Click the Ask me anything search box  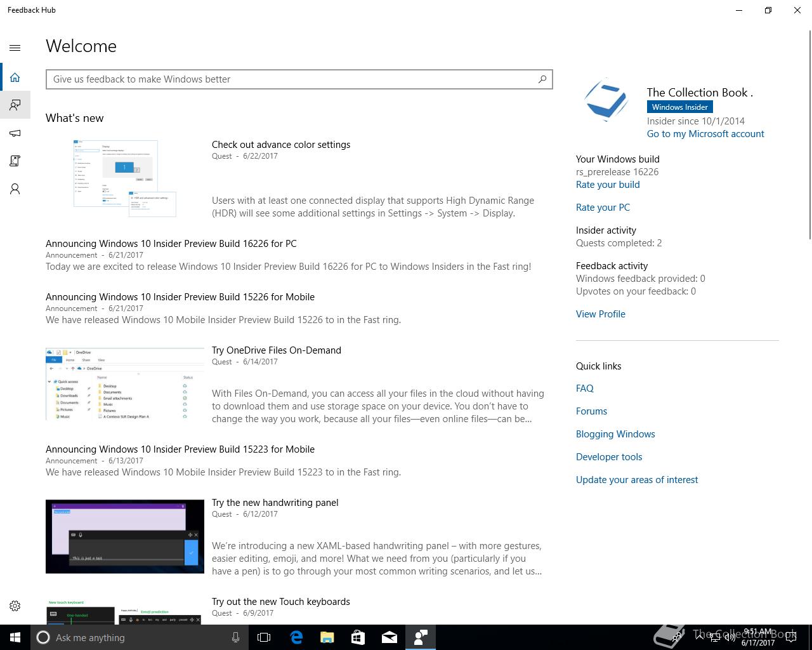[140, 637]
